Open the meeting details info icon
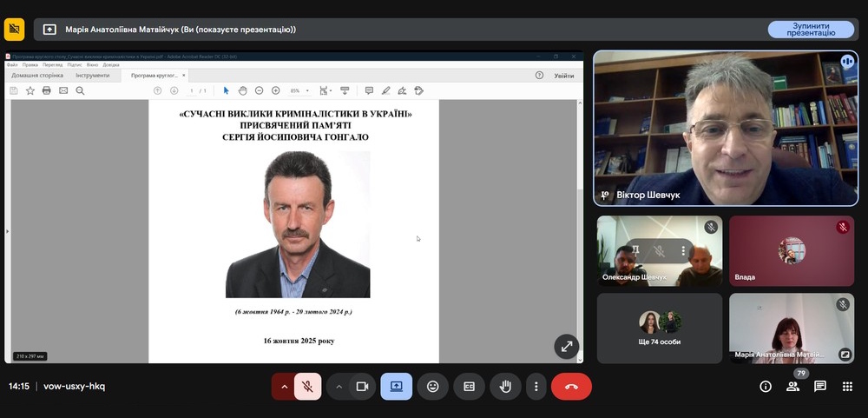The width and height of the screenshot is (868, 418). pyautogui.click(x=766, y=387)
